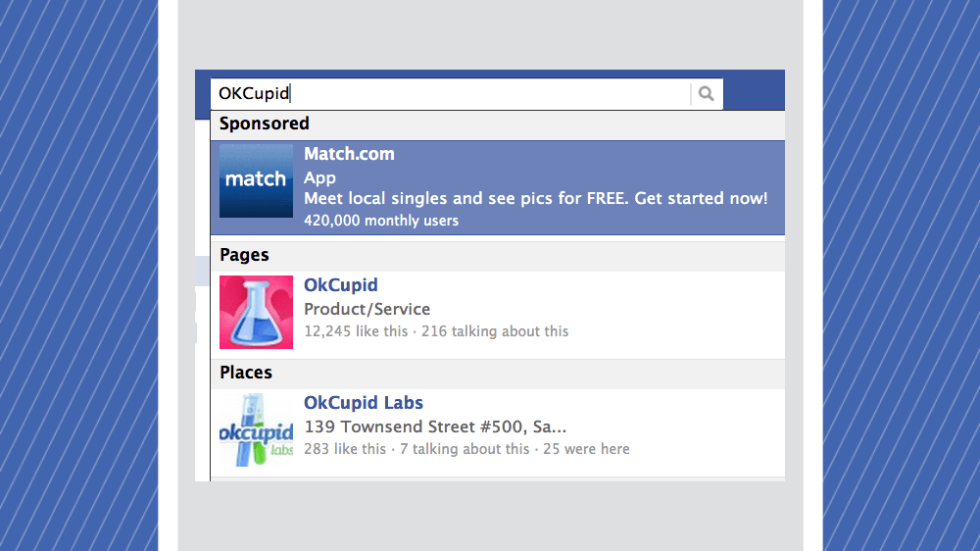Click the '420,000 monthly users' text
This screenshot has width=980, height=551.
click(x=380, y=221)
